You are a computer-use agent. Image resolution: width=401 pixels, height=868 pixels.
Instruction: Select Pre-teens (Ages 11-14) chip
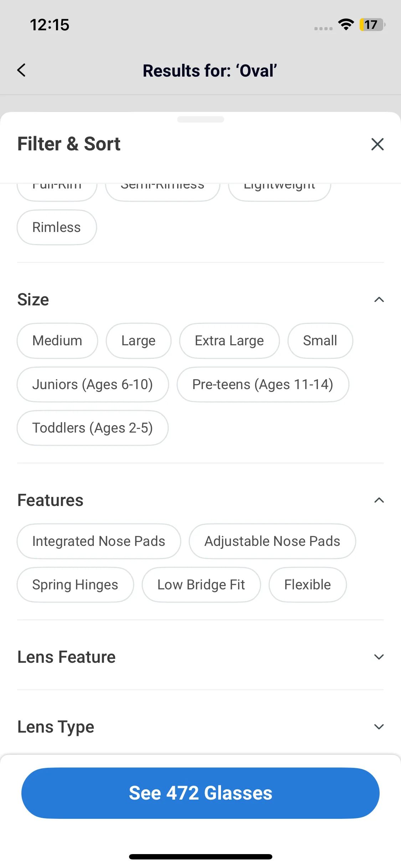click(x=263, y=384)
